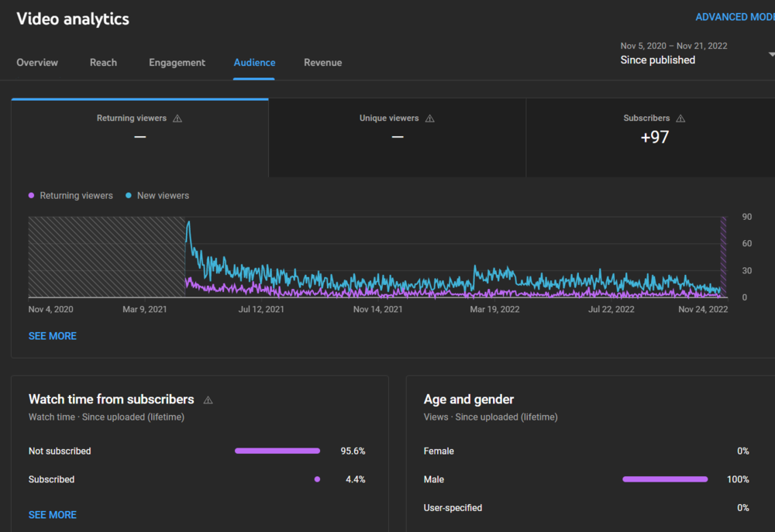Select the Revenue tab
The height and width of the screenshot is (532, 775).
pos(322,63)
